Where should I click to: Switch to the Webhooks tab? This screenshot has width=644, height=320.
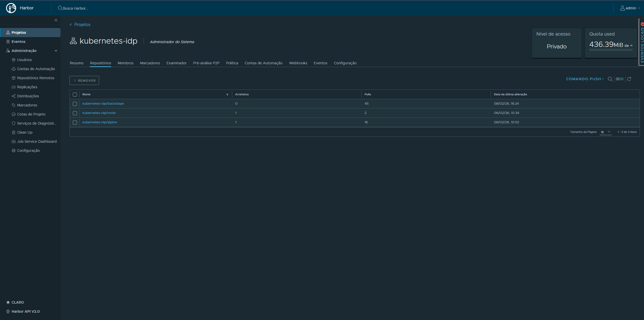(298, 63)
